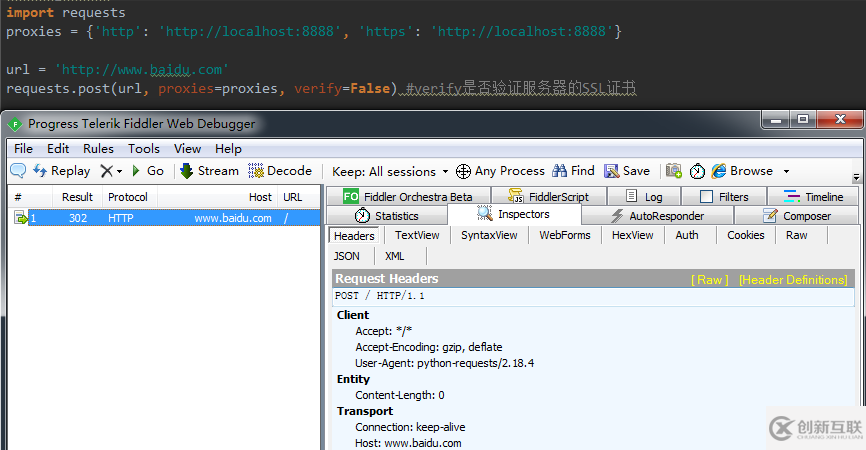Click the Replay toolbar button
This screenshot has height=450, width=866.
(x=62, y=171)
